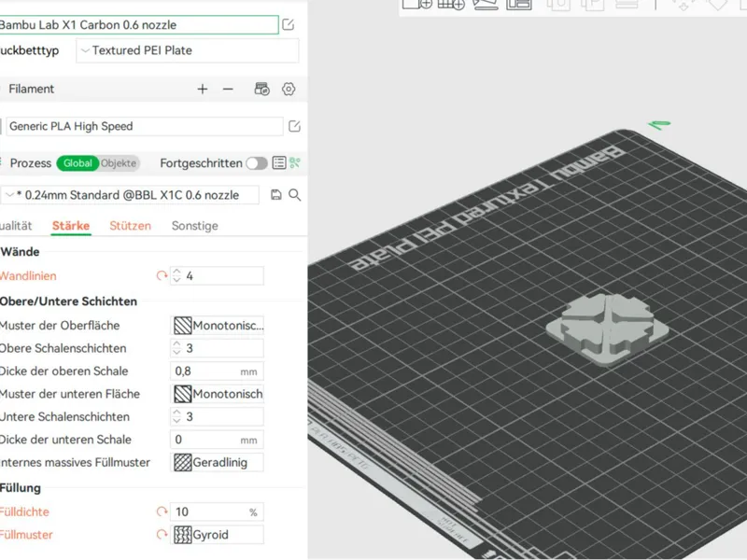The image size is (747, 560).
Task: Increase the Wandlinien value with up arrow
Action: pyautogui.click(x=176, y=272)
